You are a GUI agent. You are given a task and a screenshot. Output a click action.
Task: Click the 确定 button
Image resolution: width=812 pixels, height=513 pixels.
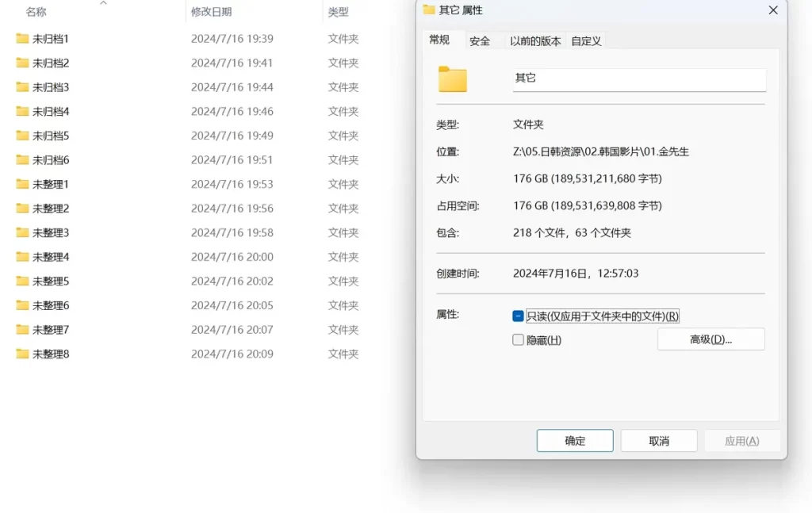(x=575, y=441)
